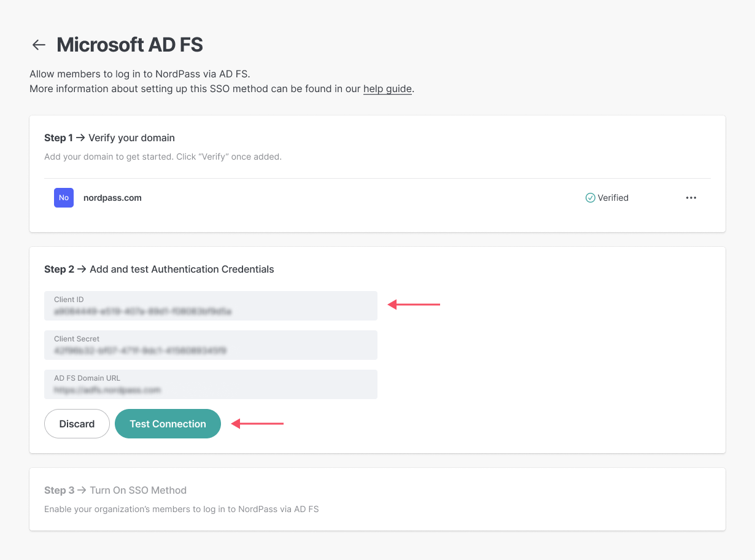Click the nordpass.com domain avatar badge
Viewport: 755px width, 560px height.
click(64, 198)
